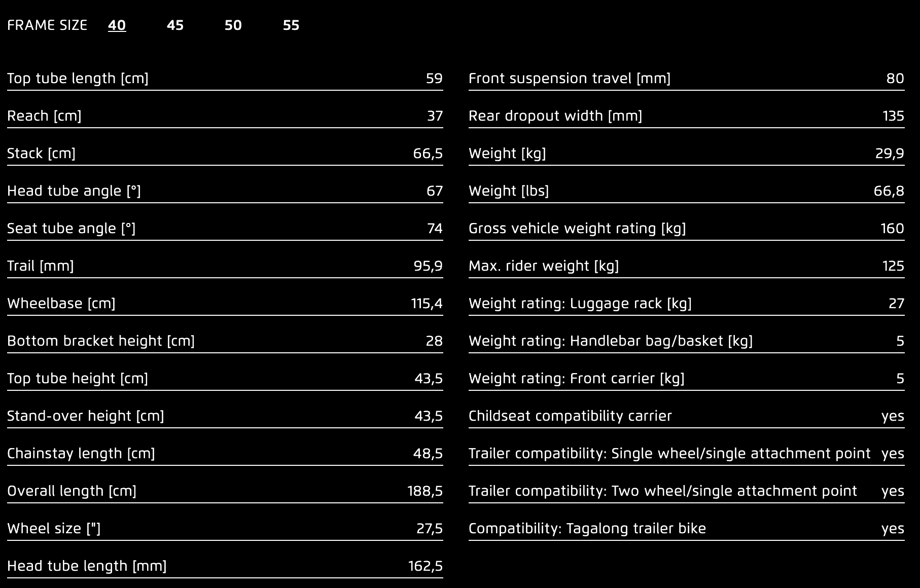920x588 pixels.
Task: Click the Front suspension travel label
Action: click(570, 79)
